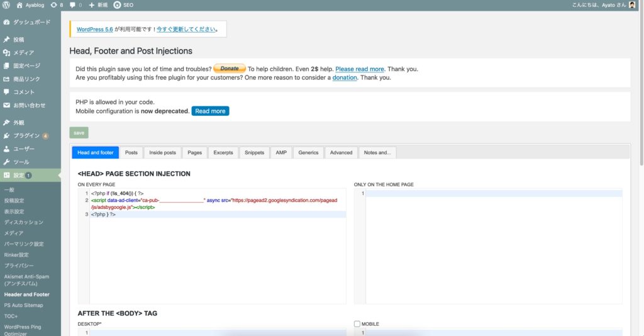This screenshot has width=644, height=336.
Task: Open the Pages tab
Action: pyautogui.click(x=195, y=152)
